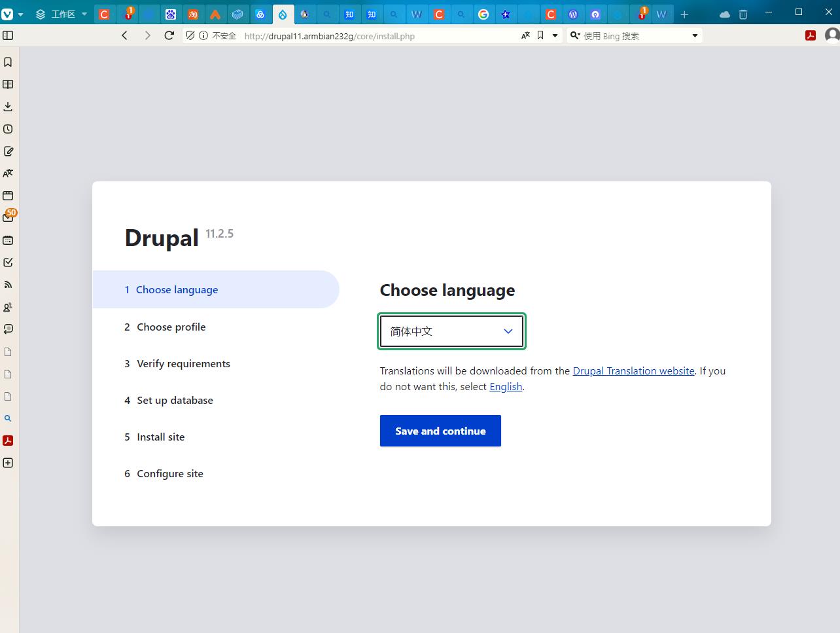This screenshot has height=633, width=840.
Task: Open a new tab with plus button
Action: [684, 14]
